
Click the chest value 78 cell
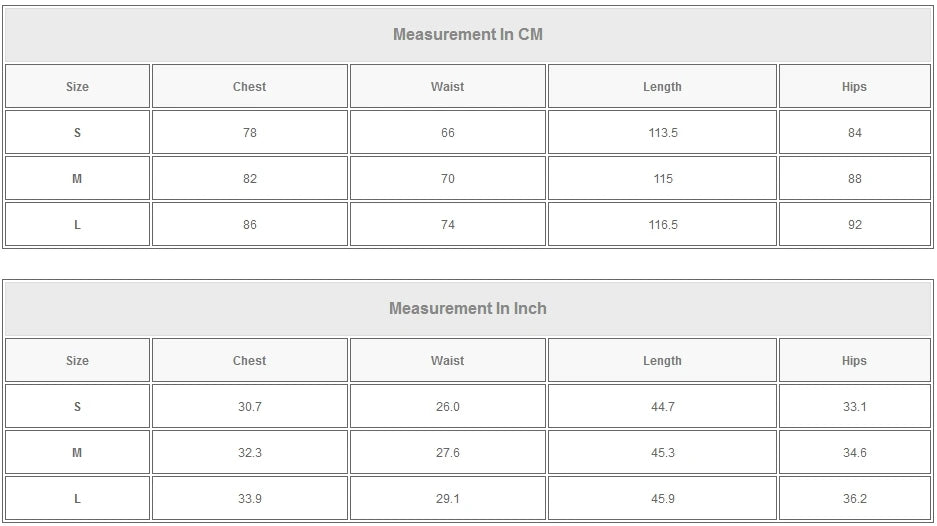(249, 133)
